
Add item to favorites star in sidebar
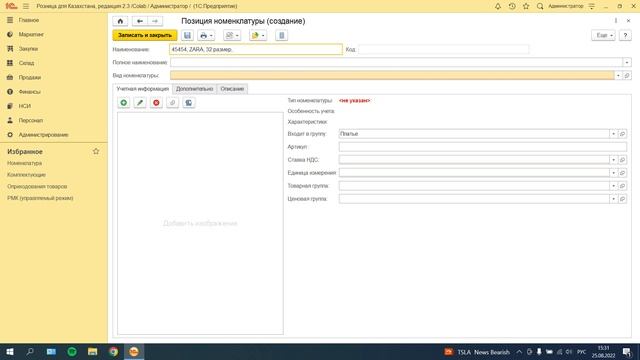click(x=96, y=151)
